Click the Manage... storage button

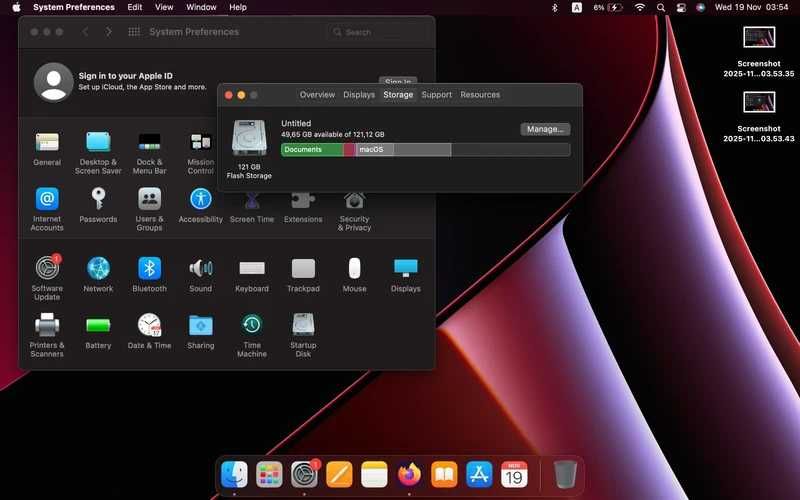(545, 129)
